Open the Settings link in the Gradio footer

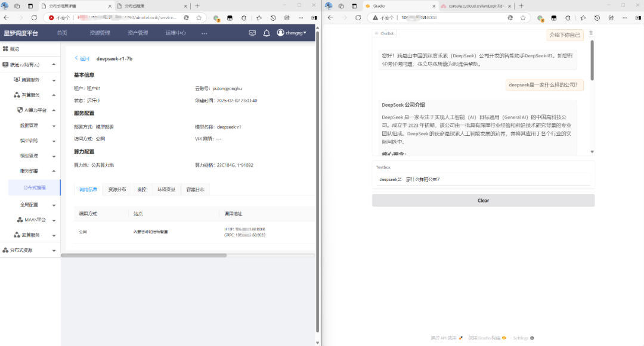[524, 338]
